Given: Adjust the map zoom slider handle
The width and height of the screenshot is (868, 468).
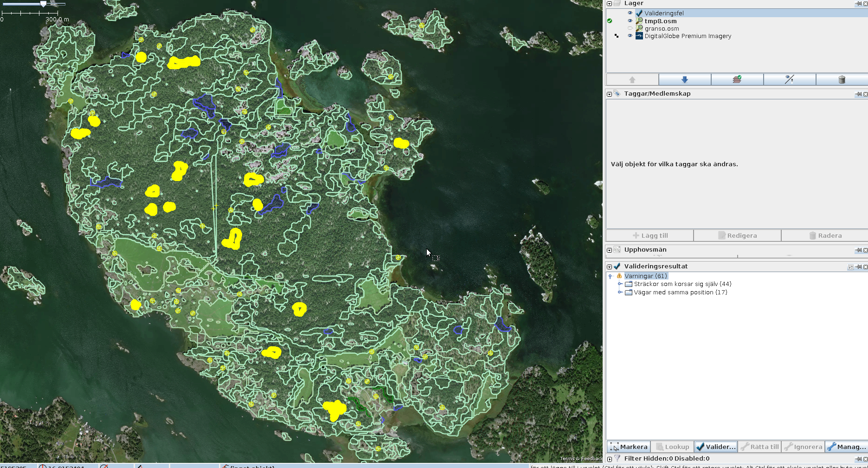Looking at the screenshot, I should point(43,4).
